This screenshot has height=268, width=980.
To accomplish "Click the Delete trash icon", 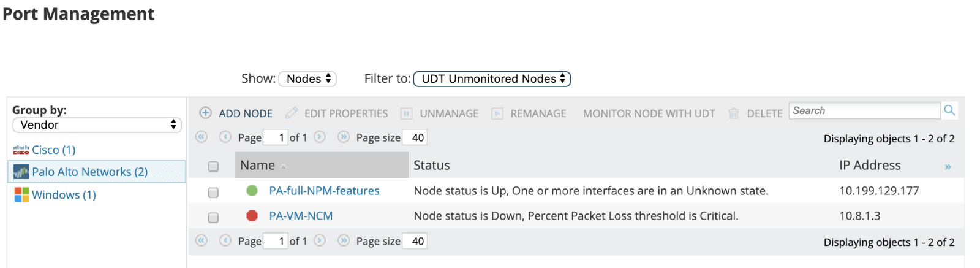I will pyautogui.click(x=733, y=113).
